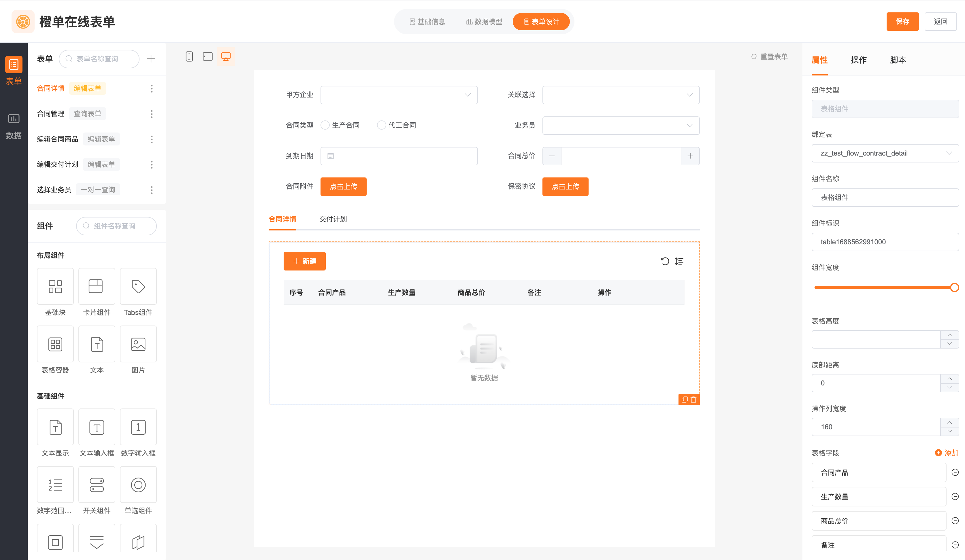Click the table refresh icon
This screenshot has height=560, width=965.
[665, 261]
